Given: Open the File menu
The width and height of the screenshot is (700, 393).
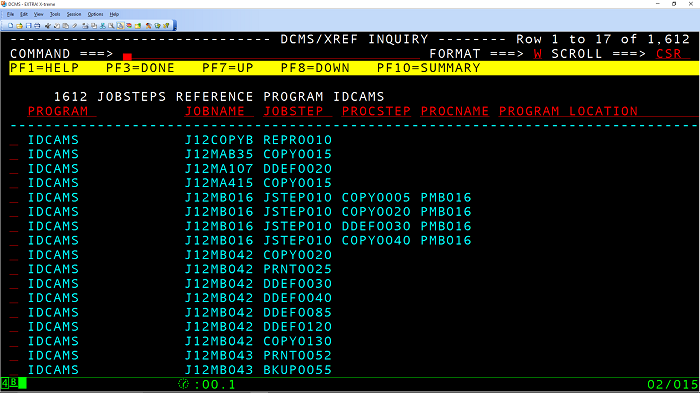Looking at the screenshot, I should coord(11,14).
